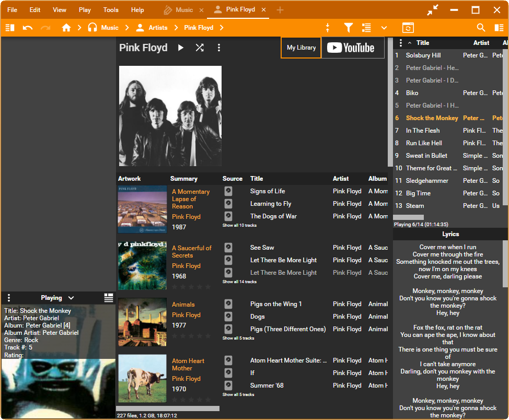This screenshot has width=509, height=420.
Task: Expand the chevron after Pink Floyd breadcrumb
Action: tap(222, 28)
